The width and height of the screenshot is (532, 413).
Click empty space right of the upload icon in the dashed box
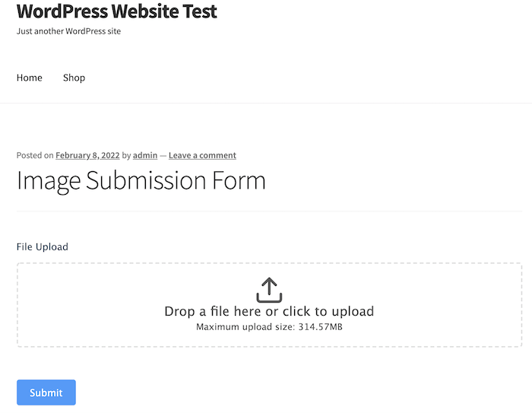point(401,290)
